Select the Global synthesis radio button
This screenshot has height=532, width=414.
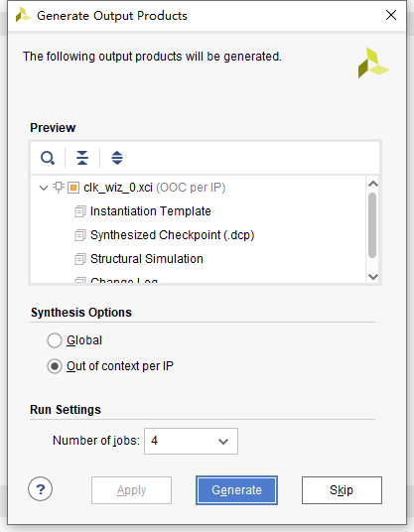55,340
